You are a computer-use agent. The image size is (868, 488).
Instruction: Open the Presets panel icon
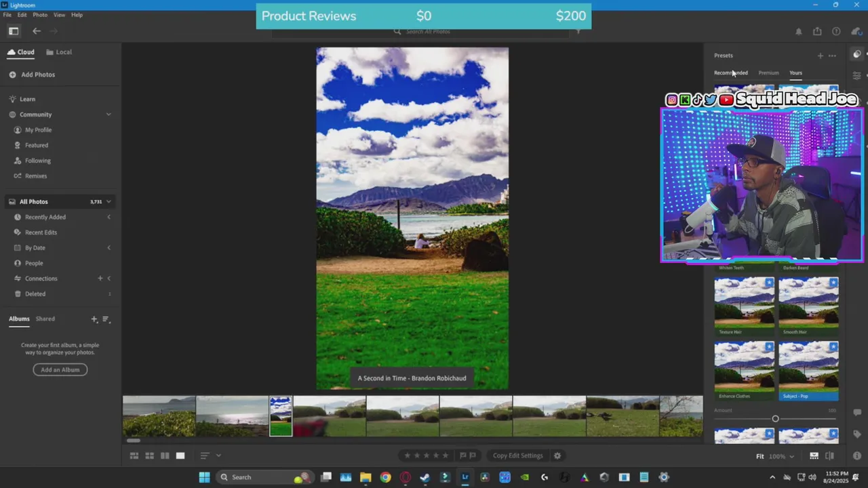click(857, 55)
